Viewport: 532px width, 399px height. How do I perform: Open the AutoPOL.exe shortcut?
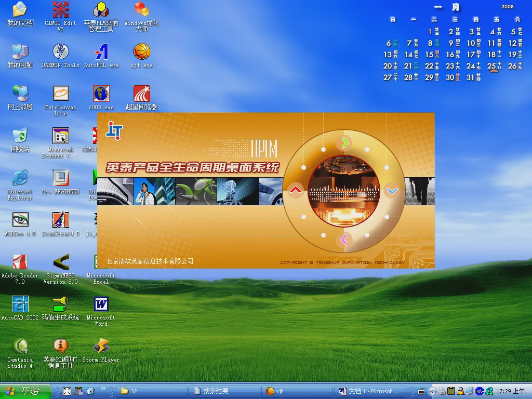(101, 52)
